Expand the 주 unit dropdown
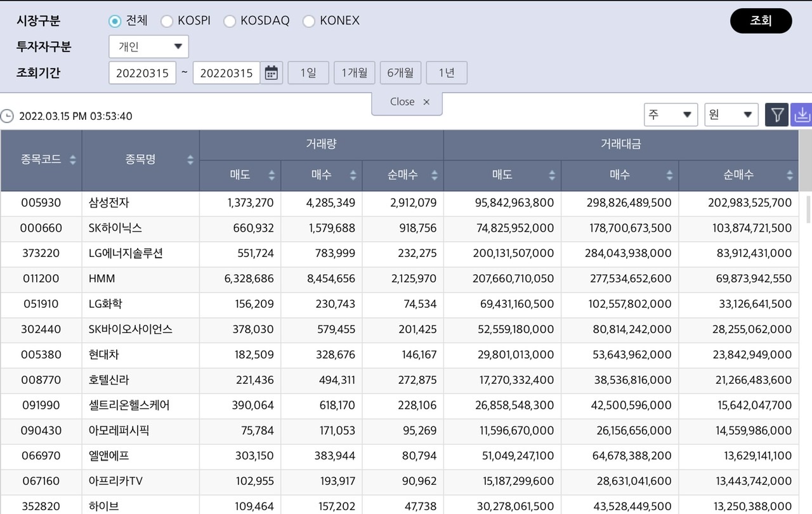This screenshot has width=812, height=514. click(671, 115)
